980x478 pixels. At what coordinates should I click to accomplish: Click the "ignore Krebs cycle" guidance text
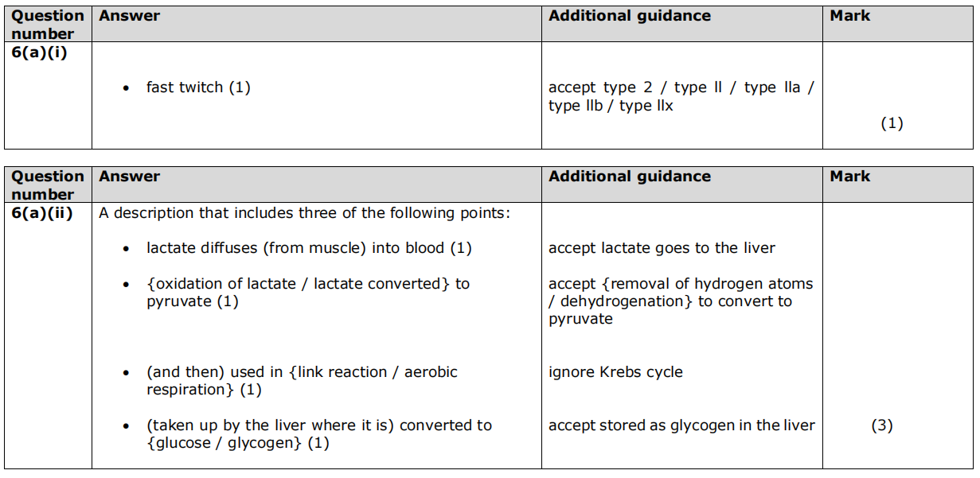click(x=615, y=371)
